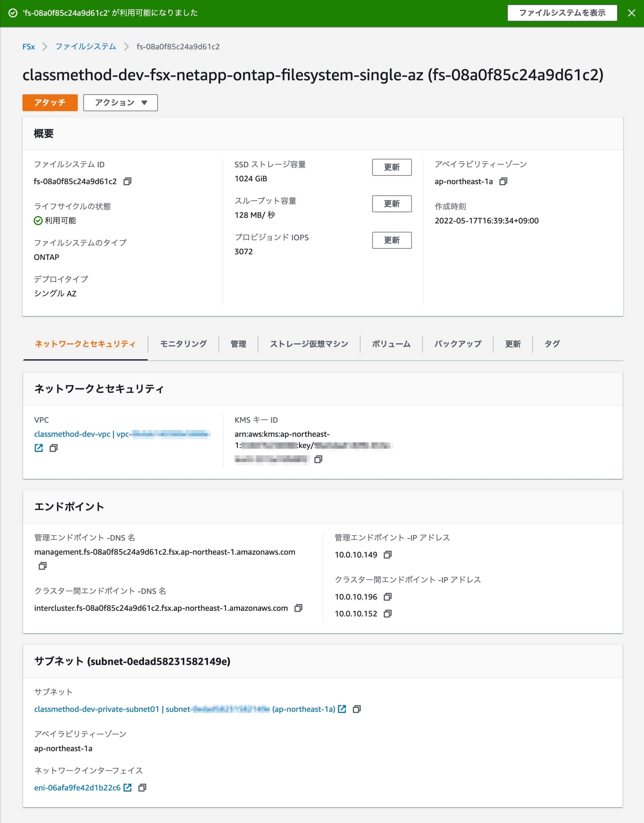Screen dimensions: 644x823
Task: Copy network interface ID eni-06afa9fe42d1b22c6
Action: 142,788
